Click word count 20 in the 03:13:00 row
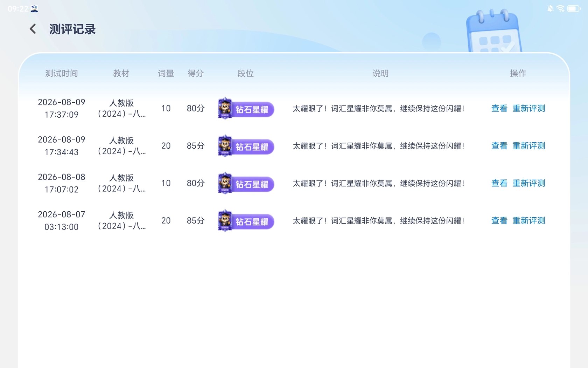Screen dimensions: 588x368 click(166, 221)
